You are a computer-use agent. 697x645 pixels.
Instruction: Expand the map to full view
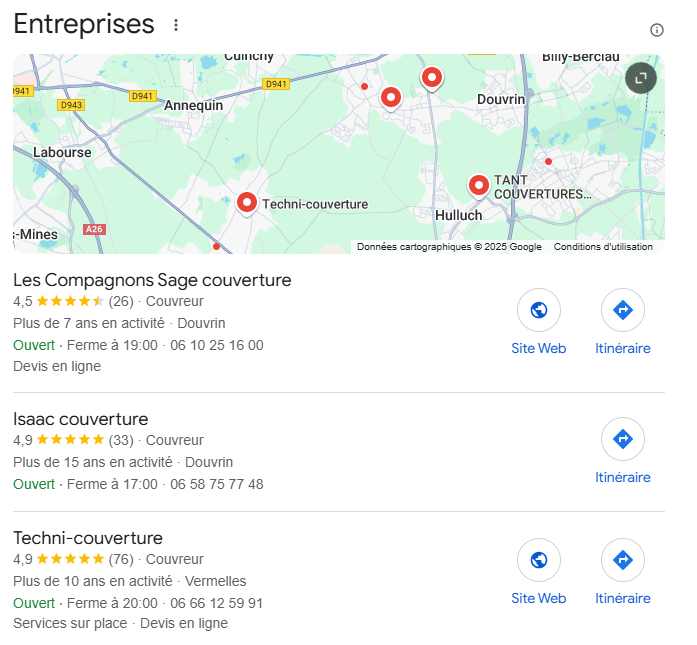(641, 78)
